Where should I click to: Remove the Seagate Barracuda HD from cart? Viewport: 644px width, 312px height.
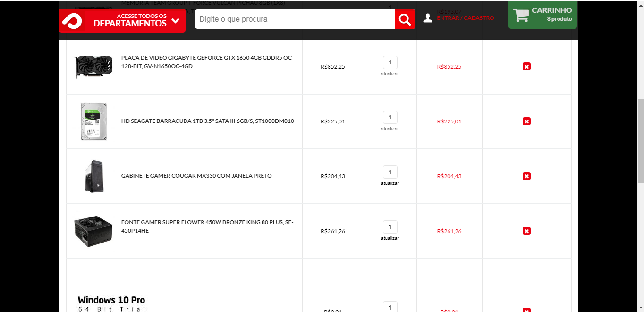click(x=526, y=121)
